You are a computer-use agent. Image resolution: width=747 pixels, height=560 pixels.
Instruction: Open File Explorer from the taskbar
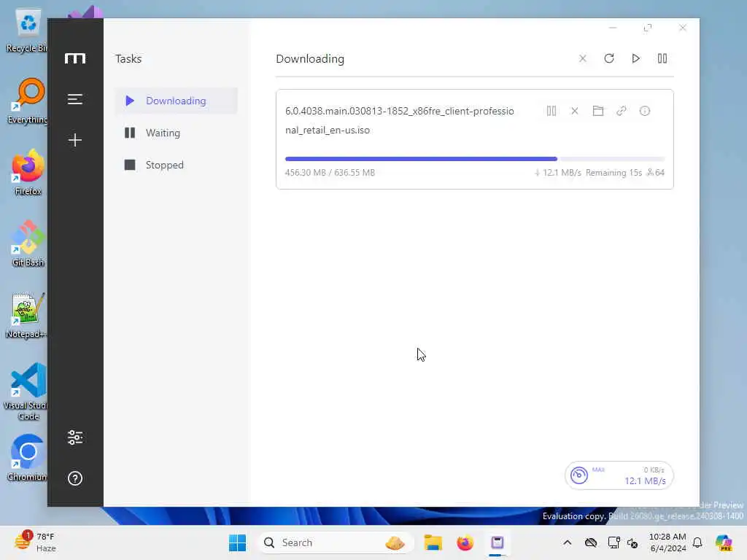[433, 542]
